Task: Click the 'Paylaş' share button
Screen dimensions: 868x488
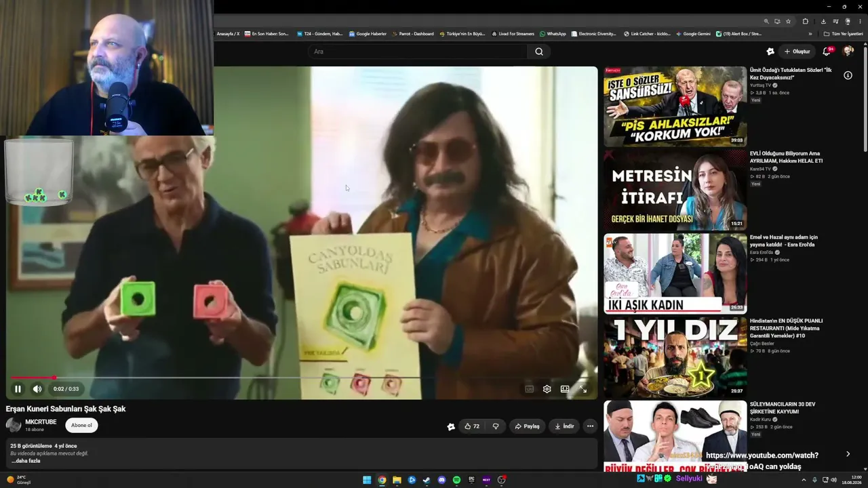Action: click(x=527, y=426)
